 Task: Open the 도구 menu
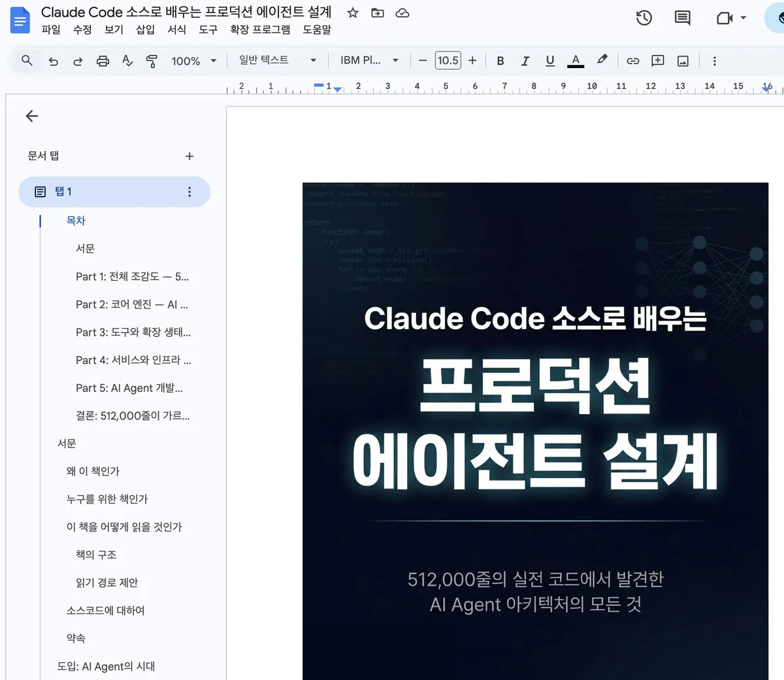click(208, 29)
